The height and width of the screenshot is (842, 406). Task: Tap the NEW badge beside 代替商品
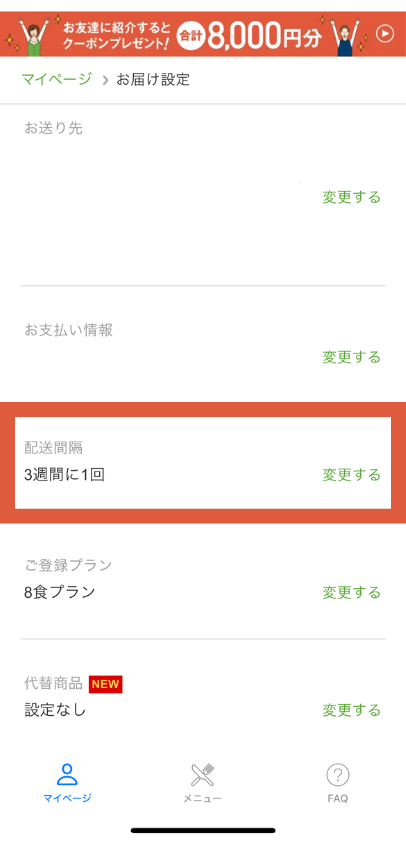click(x=106, y=684)
